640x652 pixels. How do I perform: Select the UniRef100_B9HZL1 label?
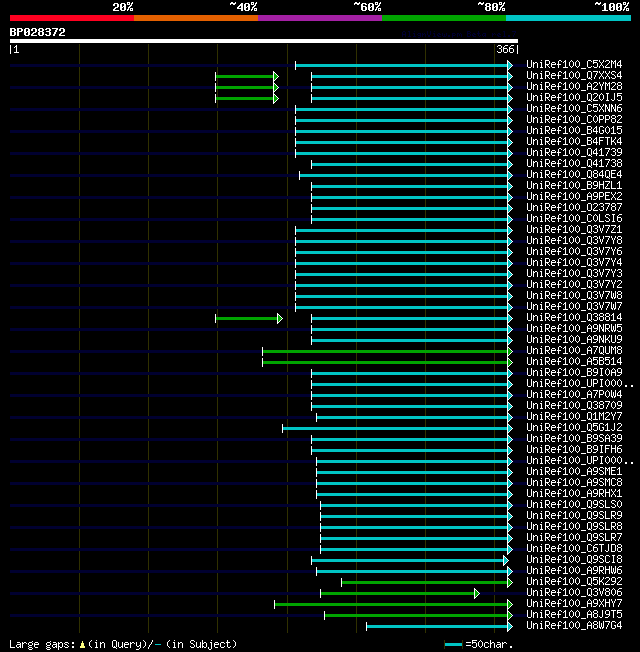[x=574, y=185]
